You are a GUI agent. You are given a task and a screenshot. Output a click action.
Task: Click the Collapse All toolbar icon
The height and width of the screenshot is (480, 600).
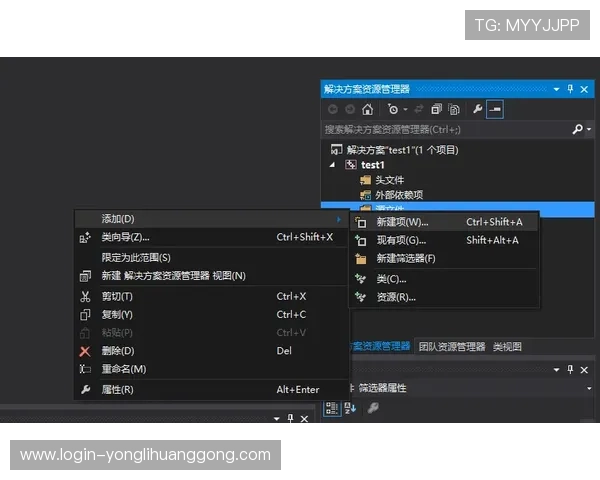pos(436,109)
